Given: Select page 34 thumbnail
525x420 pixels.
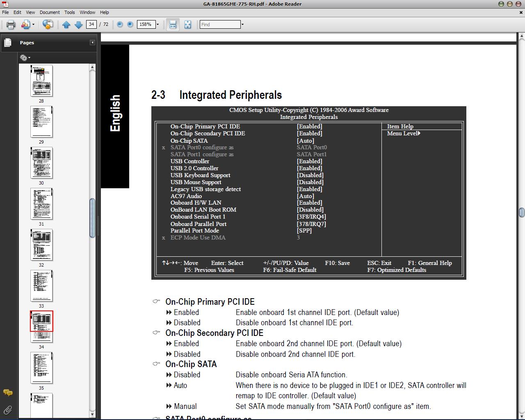Looking at the screenshot, I should click(x=41, y=327).
